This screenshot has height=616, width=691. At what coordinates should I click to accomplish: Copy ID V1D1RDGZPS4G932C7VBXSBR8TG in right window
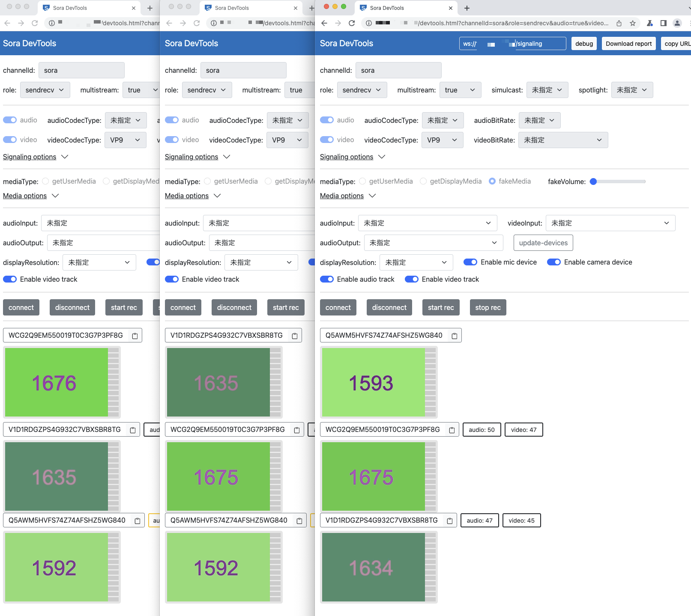[450, 521]
